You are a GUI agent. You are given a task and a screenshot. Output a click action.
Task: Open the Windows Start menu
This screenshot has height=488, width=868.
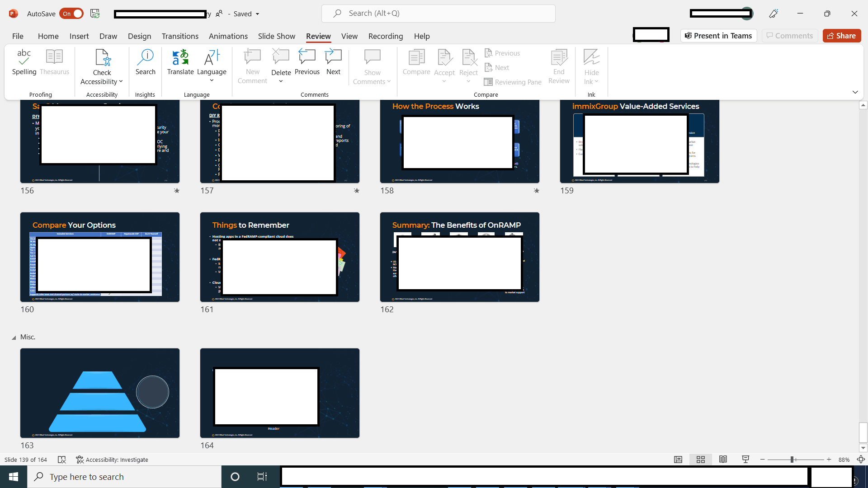tap(14, 477)
